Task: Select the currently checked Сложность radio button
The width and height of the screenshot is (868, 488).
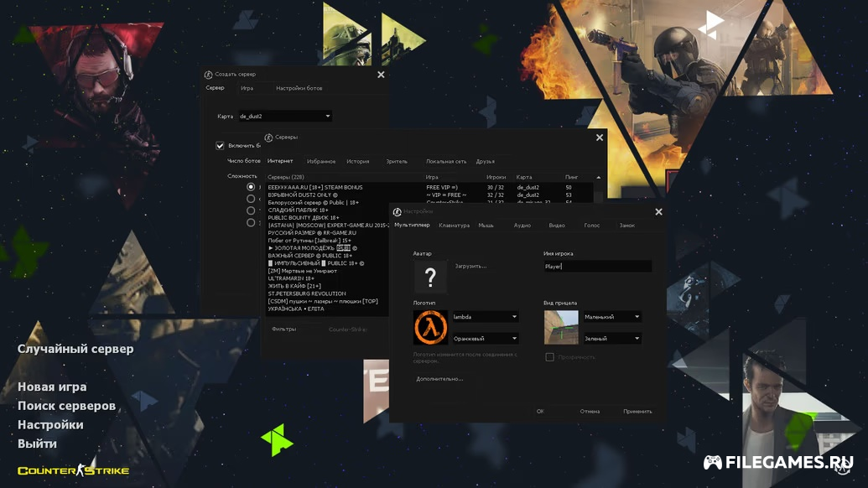Action: click(251, 187)
